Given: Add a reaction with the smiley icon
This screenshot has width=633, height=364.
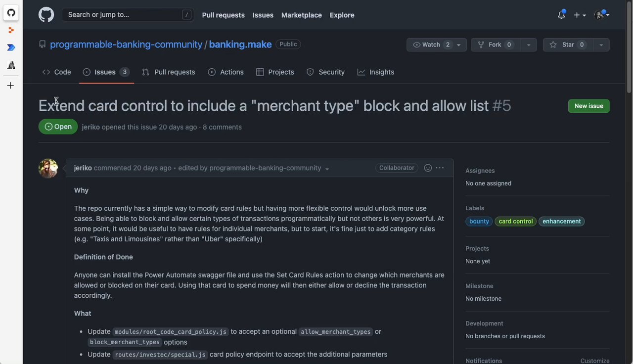Looking at the screenshot, I should pos(428,168).
